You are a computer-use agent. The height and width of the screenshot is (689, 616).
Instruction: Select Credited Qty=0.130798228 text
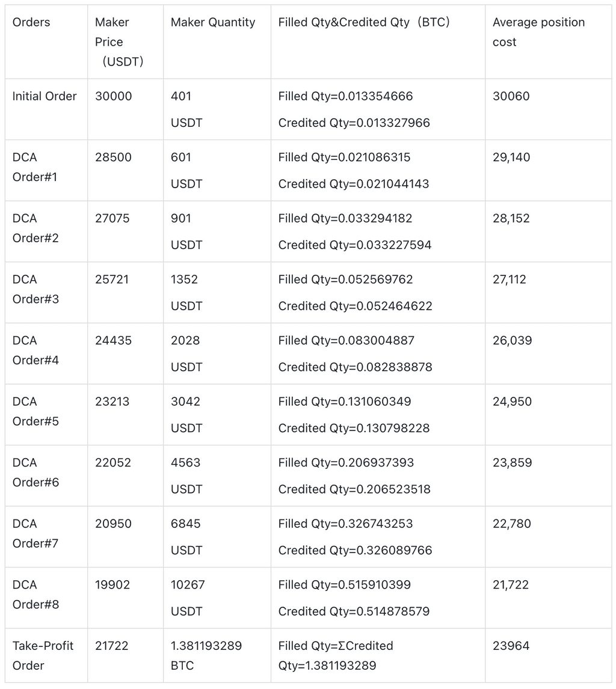355,428
